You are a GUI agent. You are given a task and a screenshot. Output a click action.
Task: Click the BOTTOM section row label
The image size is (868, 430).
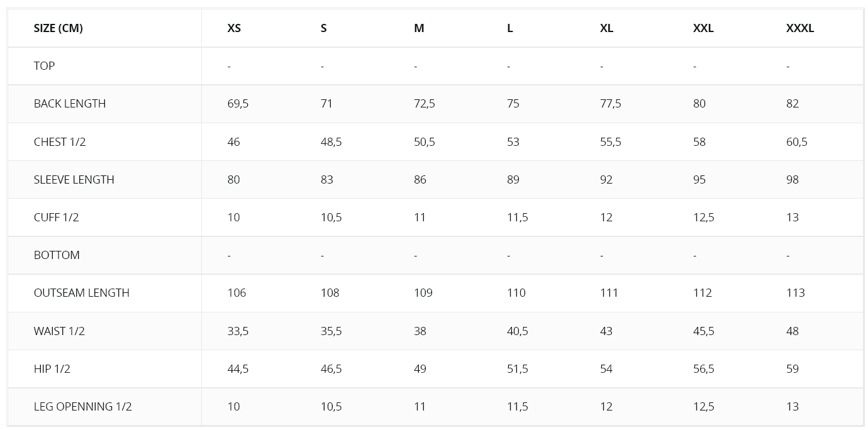57,255
